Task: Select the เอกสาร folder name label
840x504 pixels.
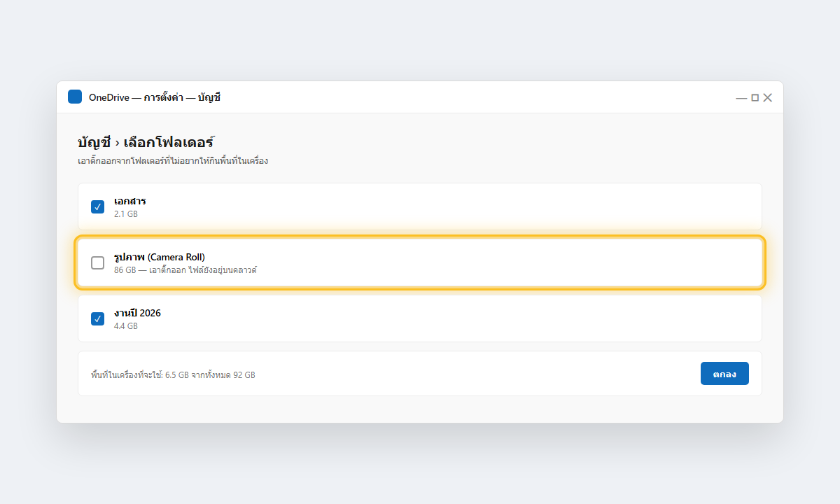Action: coord(130,201)
